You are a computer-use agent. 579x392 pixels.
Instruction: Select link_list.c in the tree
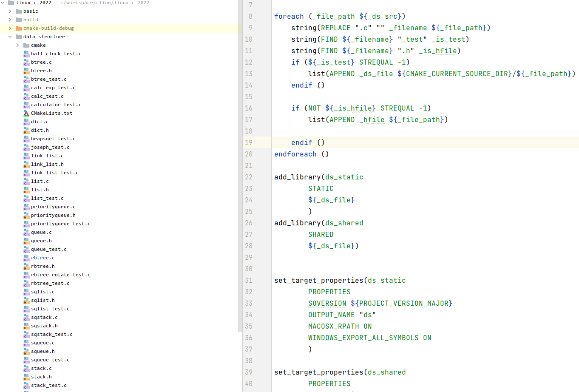[47, 156]
